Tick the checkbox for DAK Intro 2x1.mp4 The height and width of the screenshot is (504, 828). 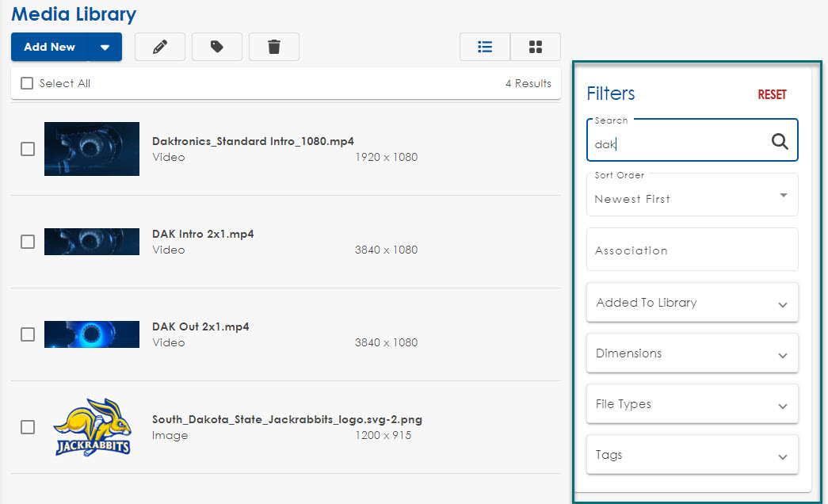click(x=28, y=242)
